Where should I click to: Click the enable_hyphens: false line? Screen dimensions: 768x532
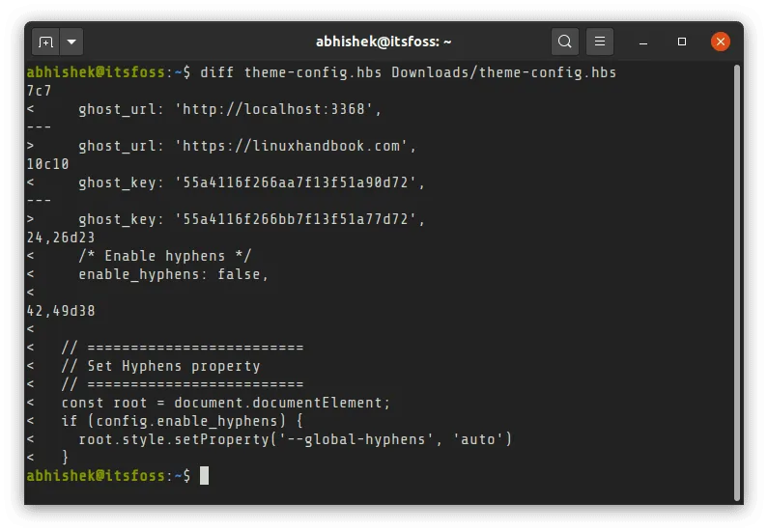point(172,274)
